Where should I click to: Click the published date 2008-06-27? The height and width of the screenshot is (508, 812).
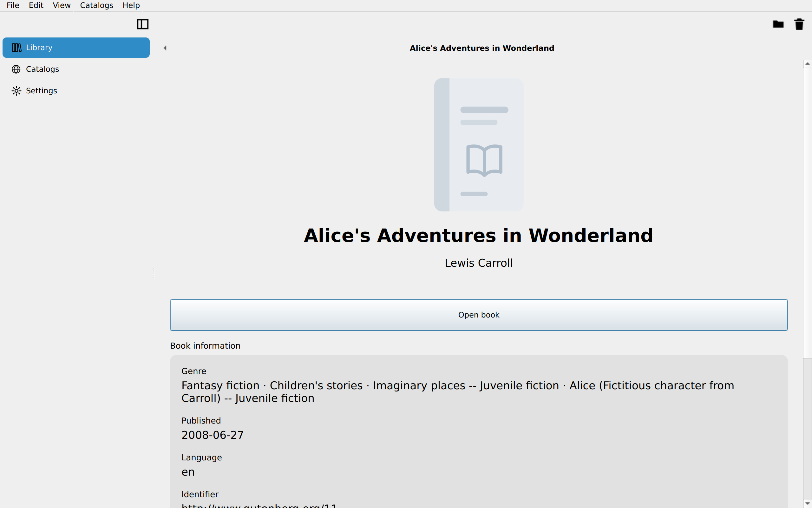pyautogui.click(x=213, y=435)
